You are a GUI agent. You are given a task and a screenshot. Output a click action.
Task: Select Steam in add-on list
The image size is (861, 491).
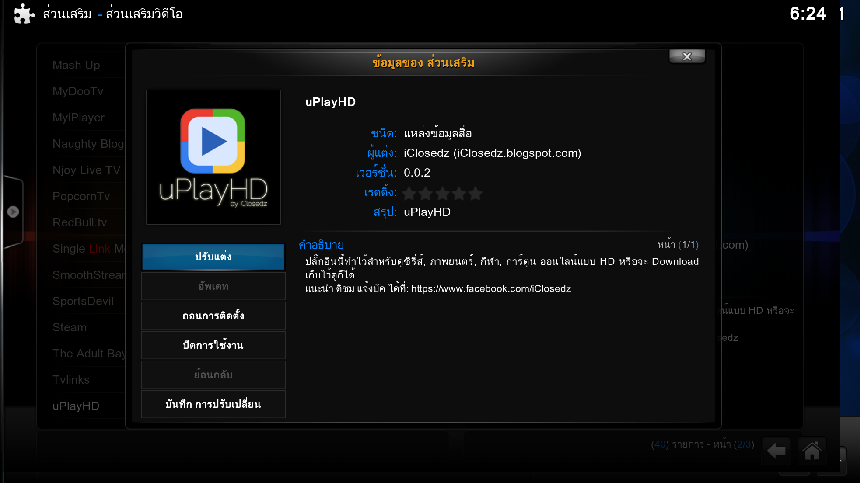coord(69,327)
